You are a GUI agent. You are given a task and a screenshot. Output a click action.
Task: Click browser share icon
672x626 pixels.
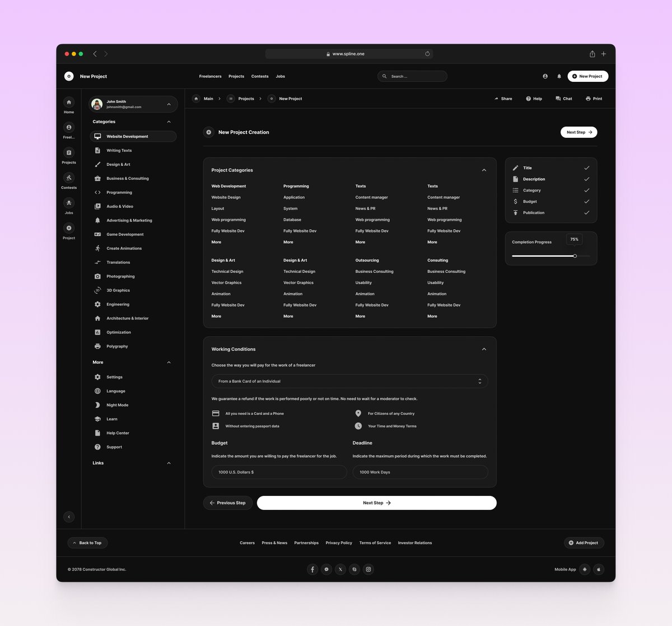pos(592,54)
